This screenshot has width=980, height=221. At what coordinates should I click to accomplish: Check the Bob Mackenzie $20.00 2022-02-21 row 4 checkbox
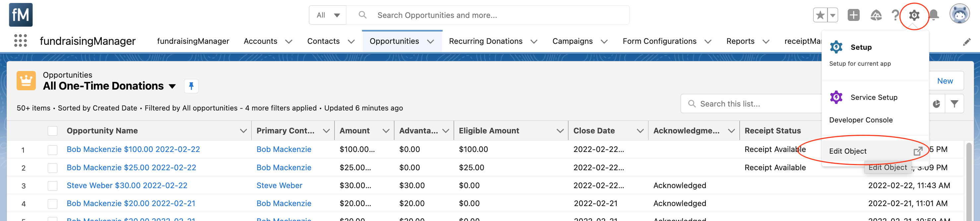point(52,203)
